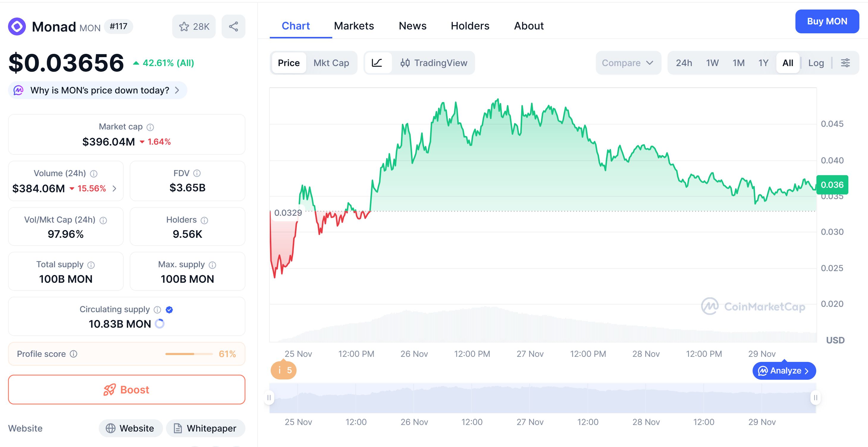Switch chart to Mkt Cap view
The image size is (868, 447).
[x=331, y=63]
